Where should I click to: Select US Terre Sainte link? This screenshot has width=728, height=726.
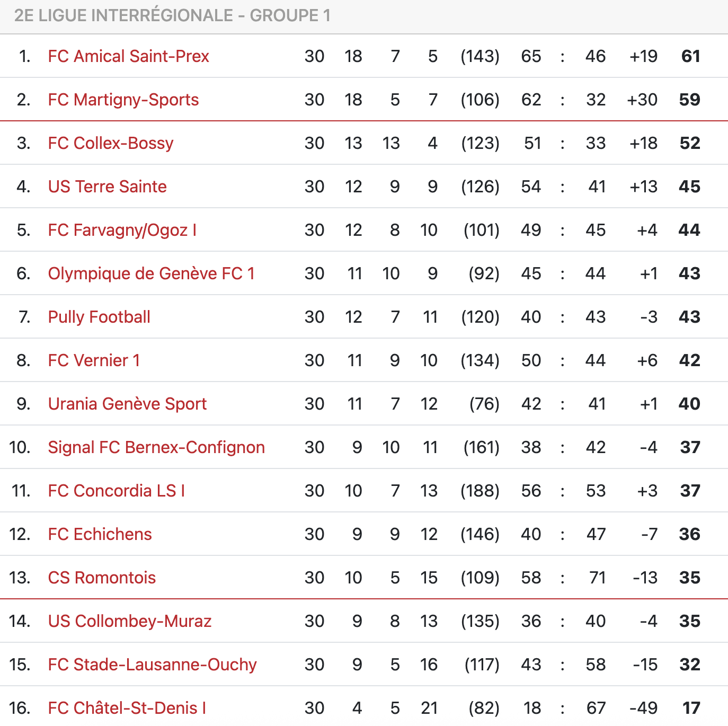(x=107, y=187)
